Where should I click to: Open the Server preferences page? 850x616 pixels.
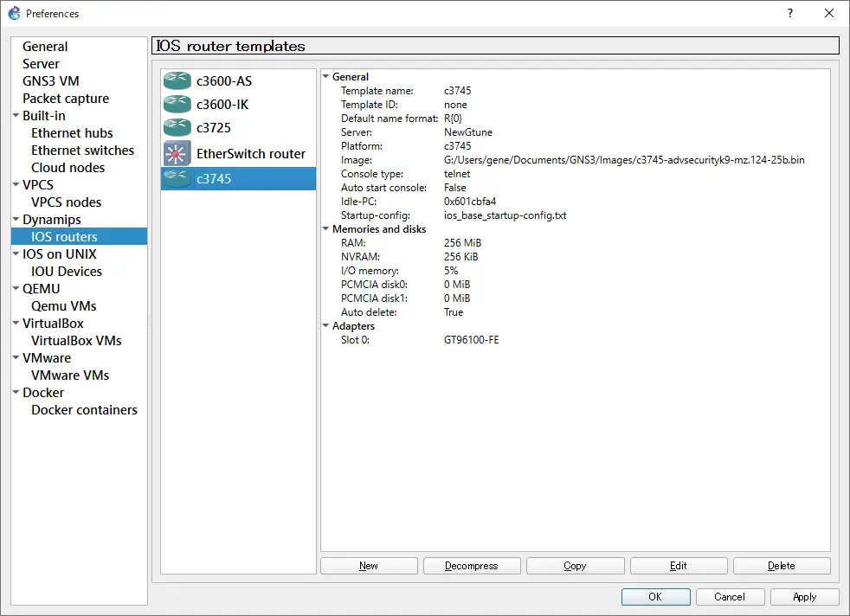[41, 64]
